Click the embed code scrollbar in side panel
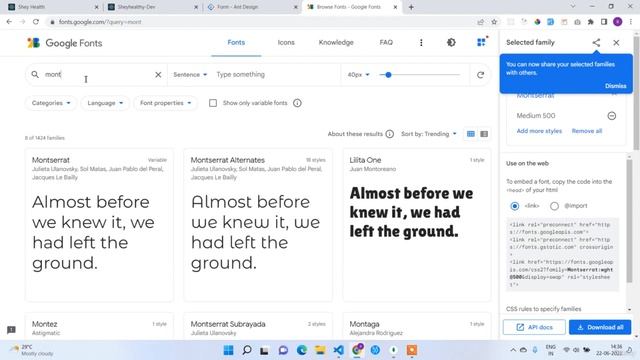This screenshot has width=640, height=360. pyautogui.click(x=629, y=220)
